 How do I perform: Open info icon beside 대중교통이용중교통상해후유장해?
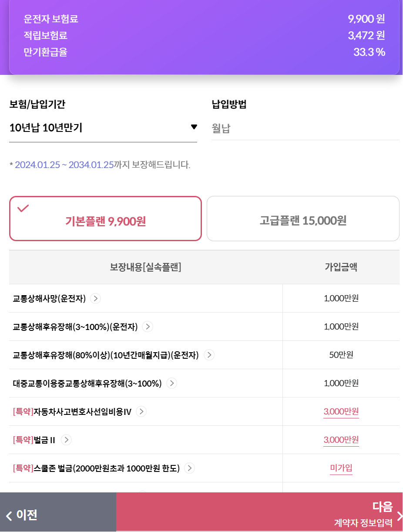click(x=172, y=383)
